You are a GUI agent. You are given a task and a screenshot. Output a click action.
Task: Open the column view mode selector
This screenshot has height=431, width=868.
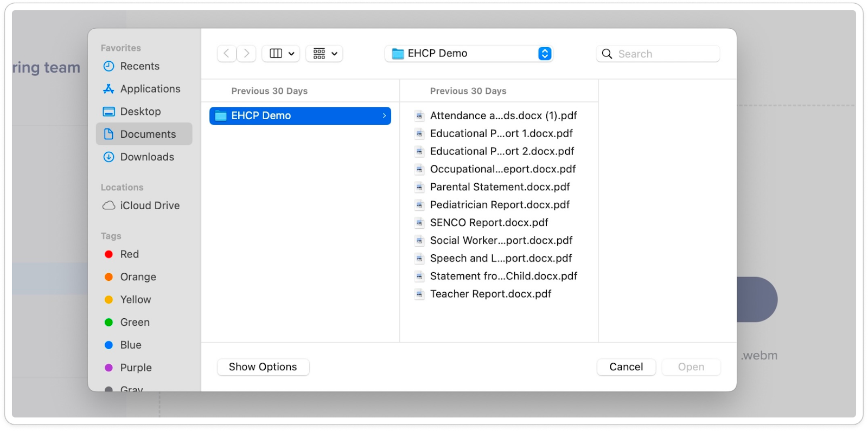click(x=281, y=54)
